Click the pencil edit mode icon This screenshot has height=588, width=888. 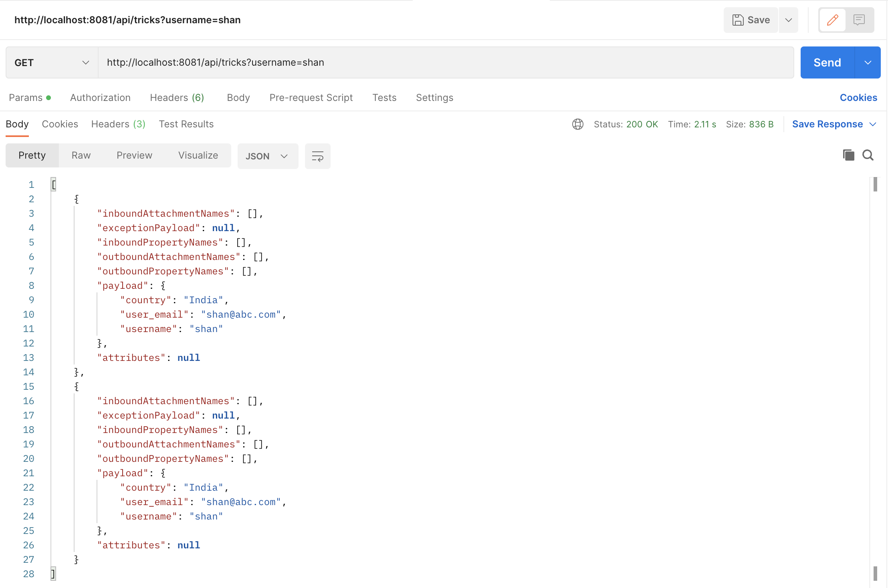[832, 20]
